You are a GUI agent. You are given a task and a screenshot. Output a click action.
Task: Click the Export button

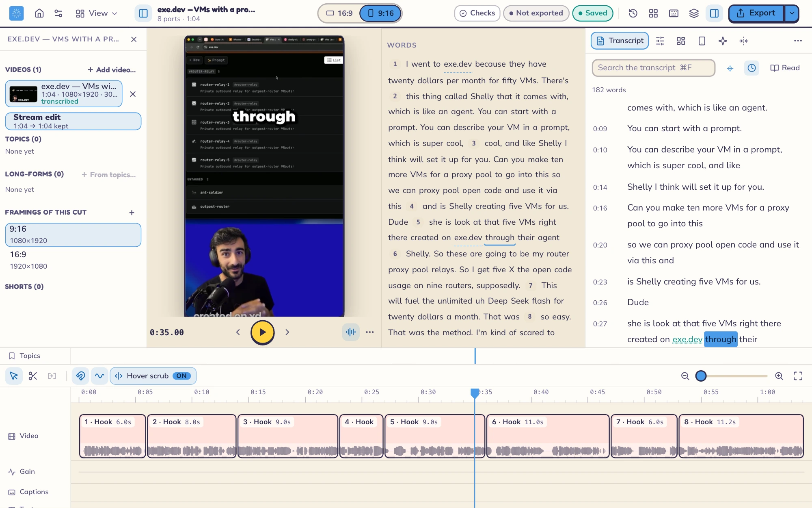(756, 13)
